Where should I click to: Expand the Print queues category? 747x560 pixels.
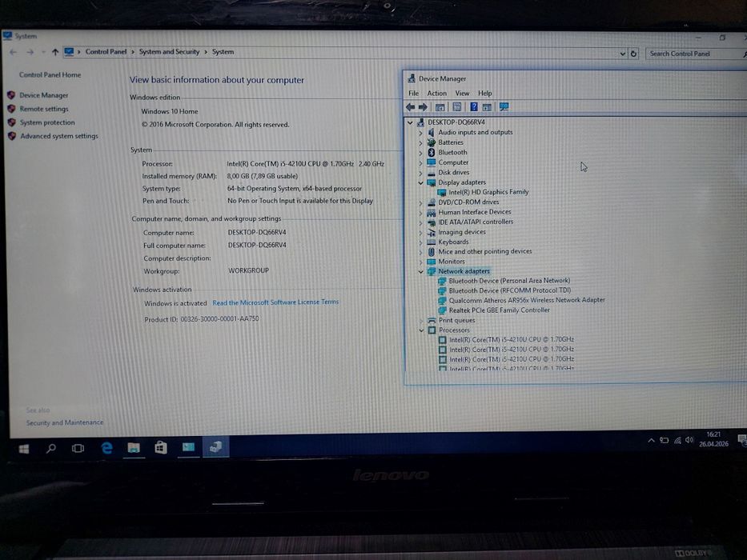coord(421,321)
